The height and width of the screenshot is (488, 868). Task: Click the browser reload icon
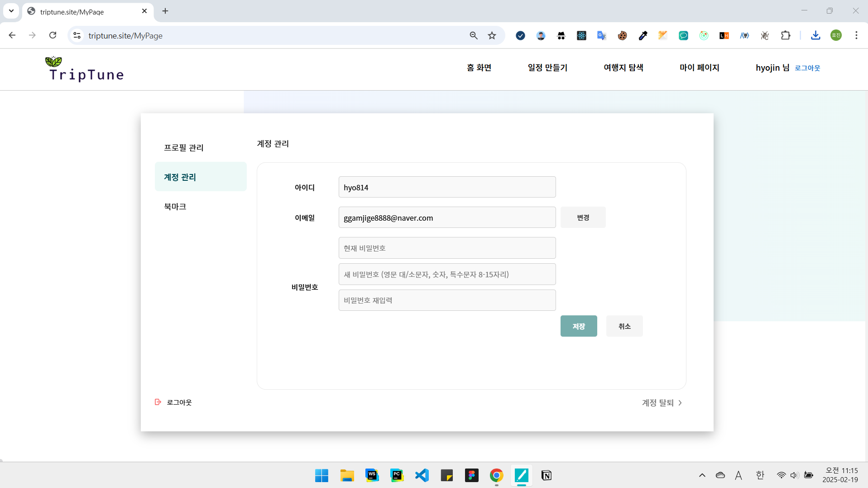53,35
